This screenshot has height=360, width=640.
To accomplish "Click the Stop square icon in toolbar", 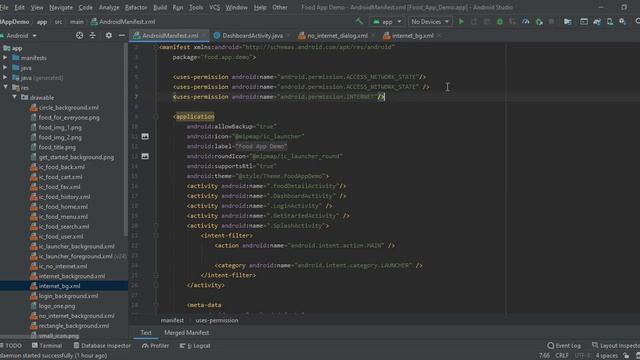I will [x=551, y=22].
